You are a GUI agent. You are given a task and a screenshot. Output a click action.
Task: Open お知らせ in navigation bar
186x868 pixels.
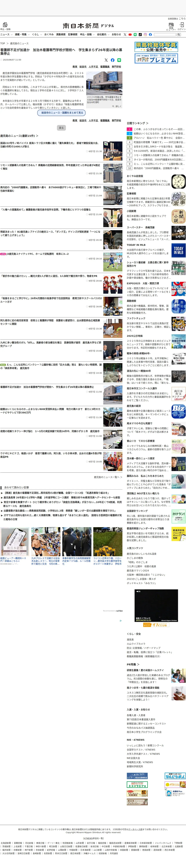click(x=116, y=35)
